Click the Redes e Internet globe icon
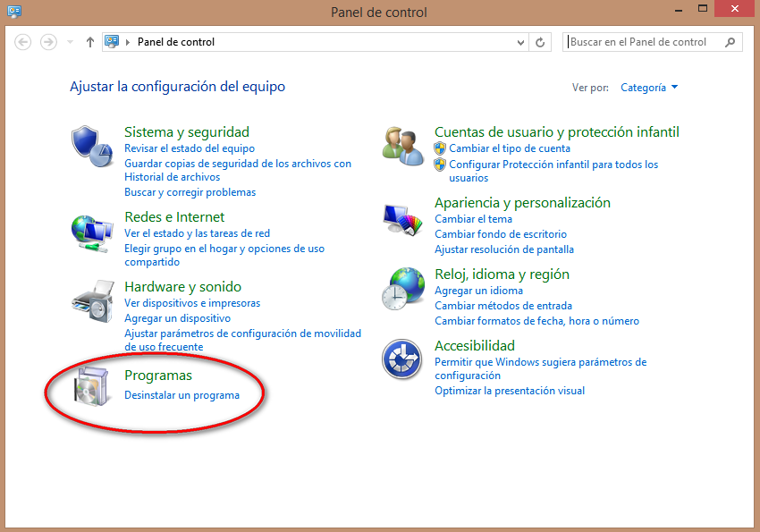The height and width of the screenshot is (532, 760). [x=92, y=234]
